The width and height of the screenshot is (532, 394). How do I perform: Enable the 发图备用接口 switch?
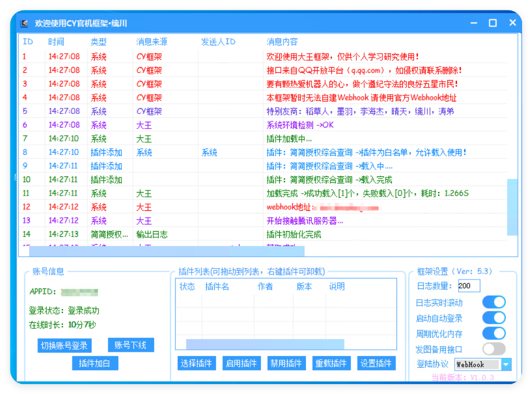click(x=493, y=349)
